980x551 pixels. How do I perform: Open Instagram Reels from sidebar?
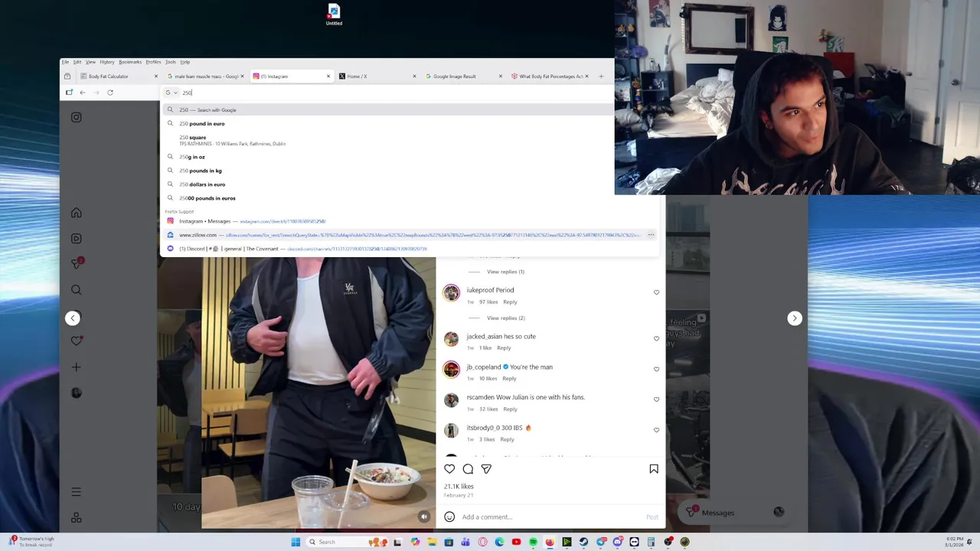tap(76, 238)
